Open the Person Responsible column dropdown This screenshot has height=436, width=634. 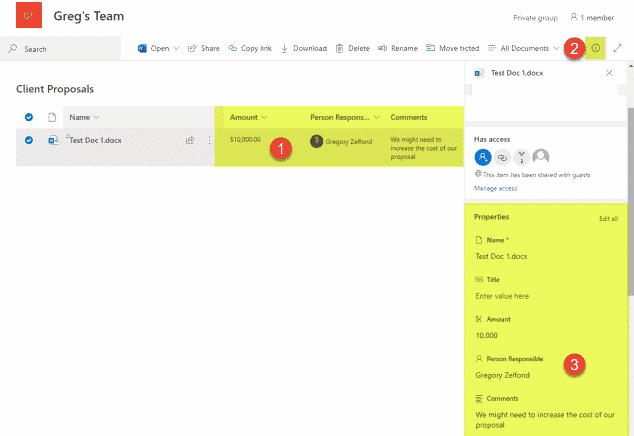coord(345,117)
